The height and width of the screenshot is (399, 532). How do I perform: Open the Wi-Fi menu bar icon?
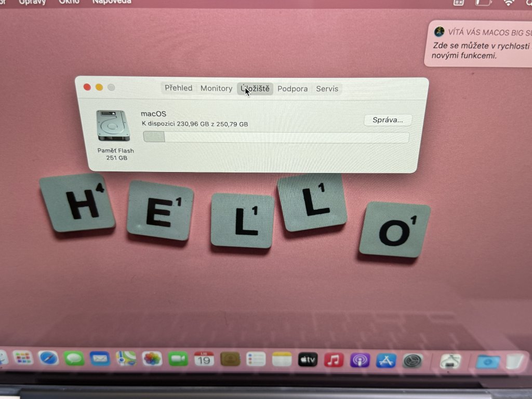(x=509, y=3)
